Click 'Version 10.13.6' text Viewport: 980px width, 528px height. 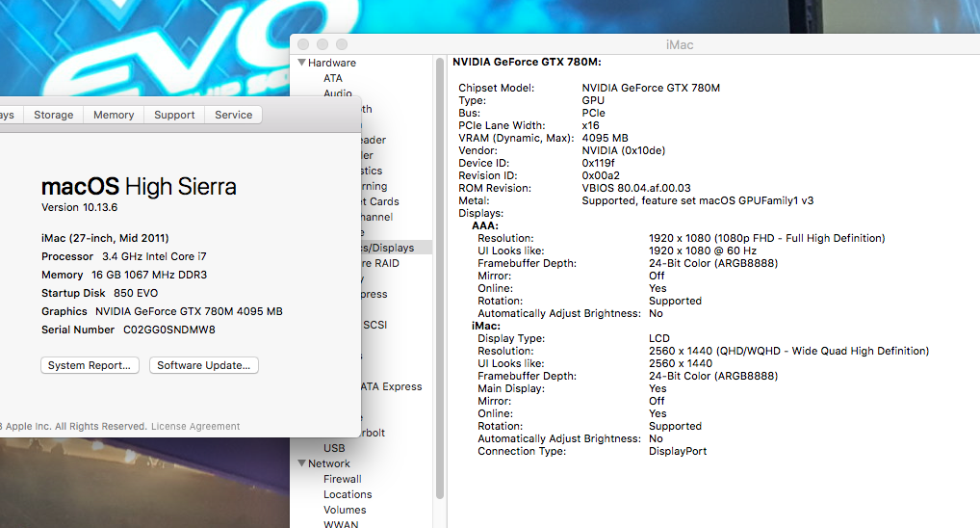(79, 208)
